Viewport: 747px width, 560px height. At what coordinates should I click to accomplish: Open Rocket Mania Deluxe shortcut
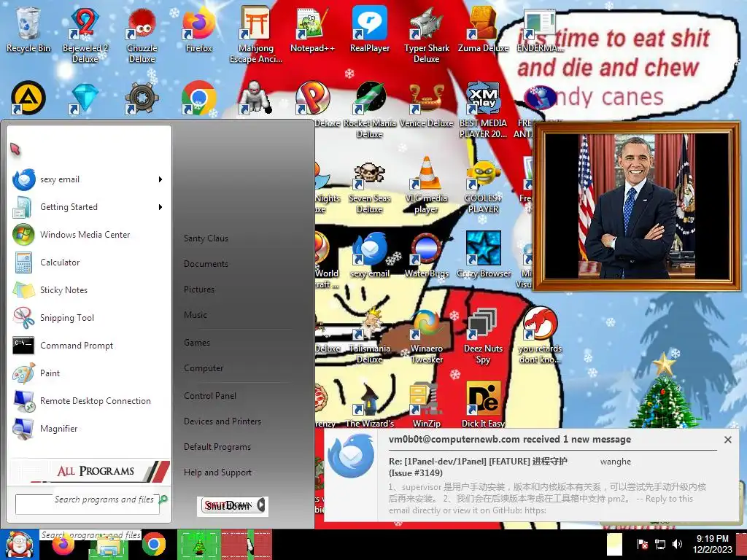pyautogui.click(x=370, y=109)
